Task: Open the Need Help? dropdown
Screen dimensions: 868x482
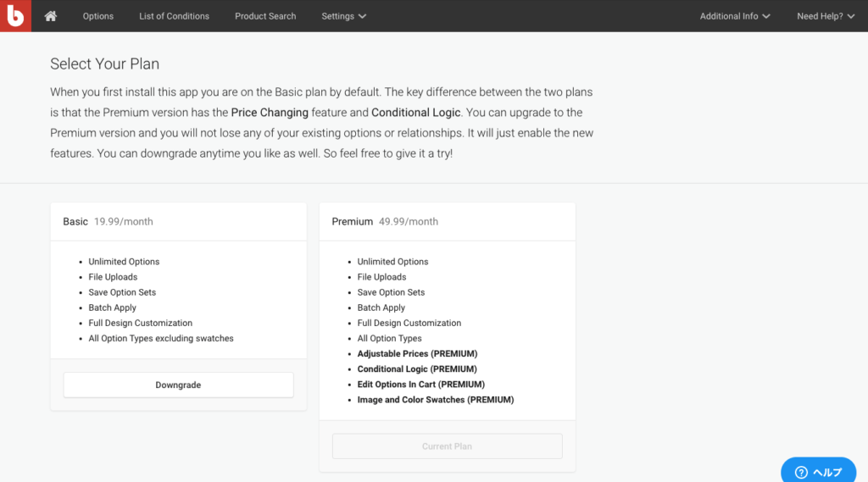Action: pos(825,16)
